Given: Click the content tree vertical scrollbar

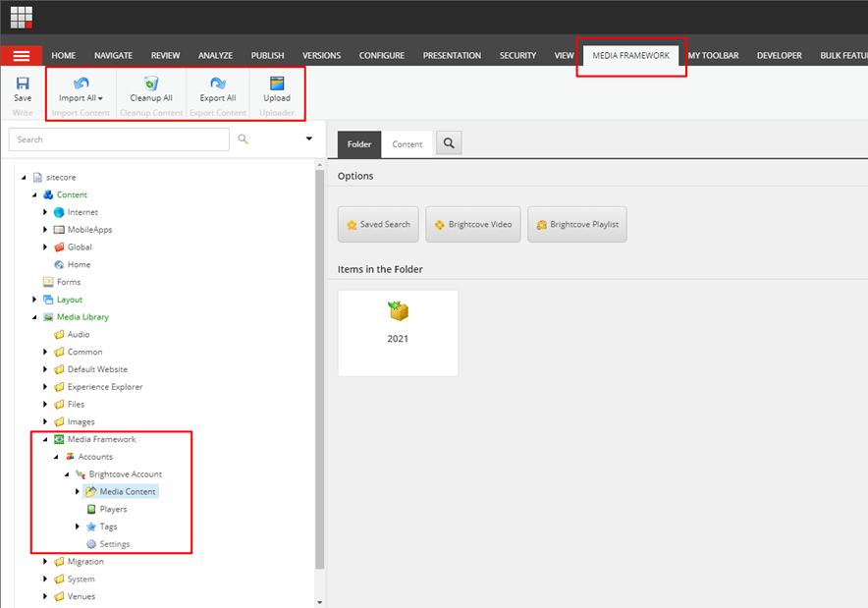Looking at the screenshot, I should tap(319, 368).
